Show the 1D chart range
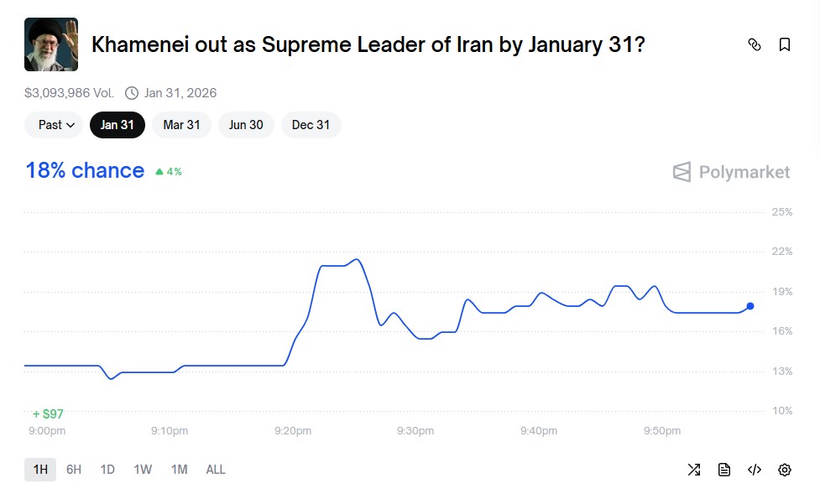Image resolution: width=820 pixels, height=504 pixels. 107,470
